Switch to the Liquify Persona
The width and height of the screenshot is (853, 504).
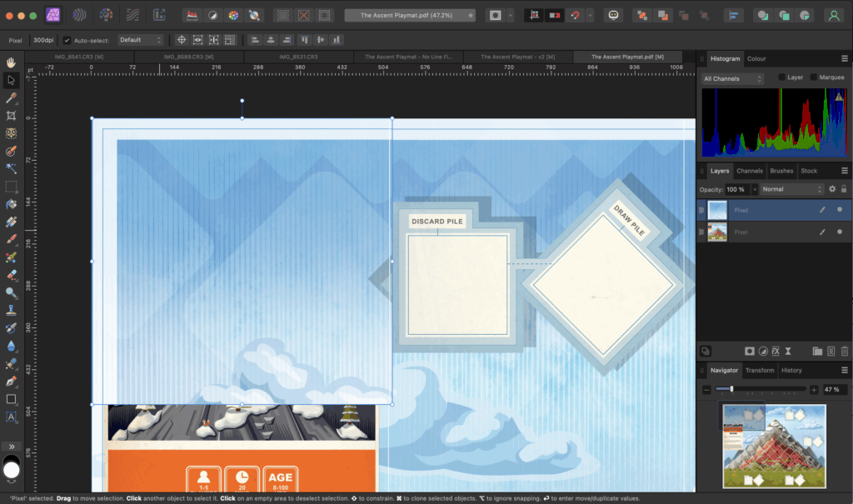79,15
